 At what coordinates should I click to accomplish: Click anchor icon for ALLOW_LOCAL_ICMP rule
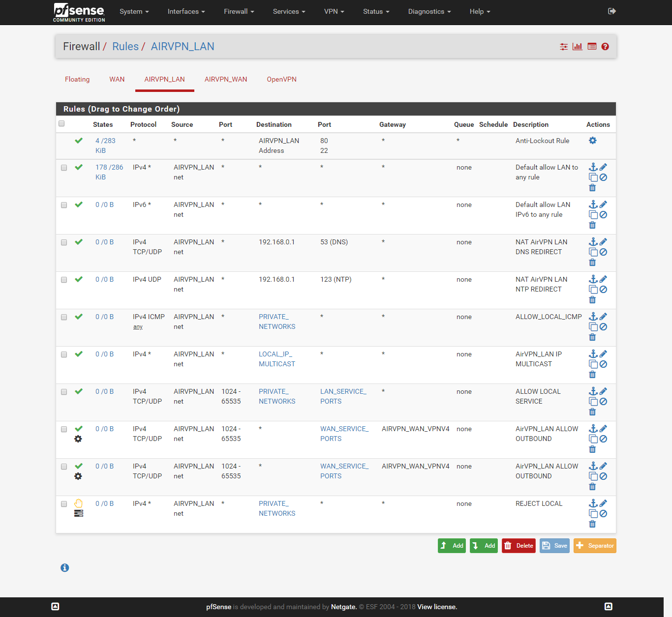[x=593, y=317]
